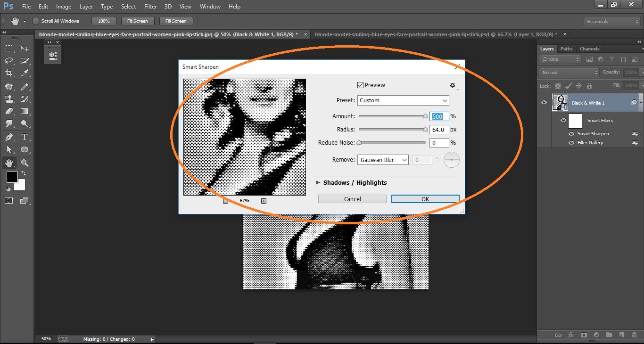This screenshot has height=344, width=644.
Task: Select the Gradient tool
Action: coord(25,111)
